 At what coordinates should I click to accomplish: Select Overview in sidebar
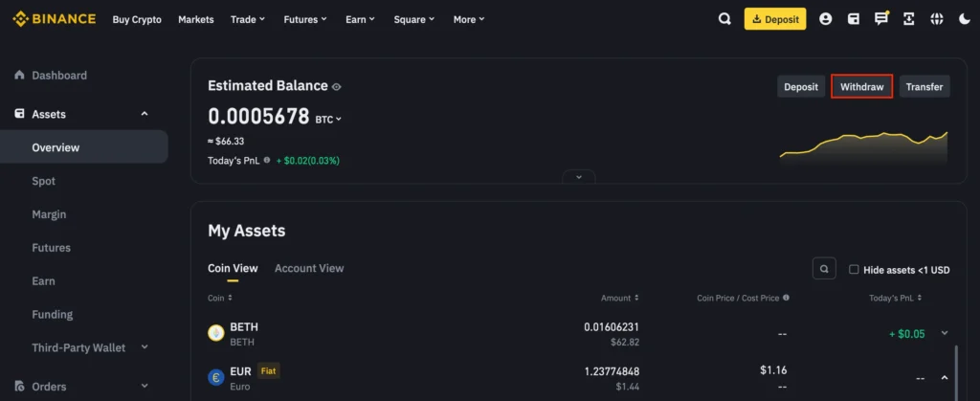pos(84,147)
